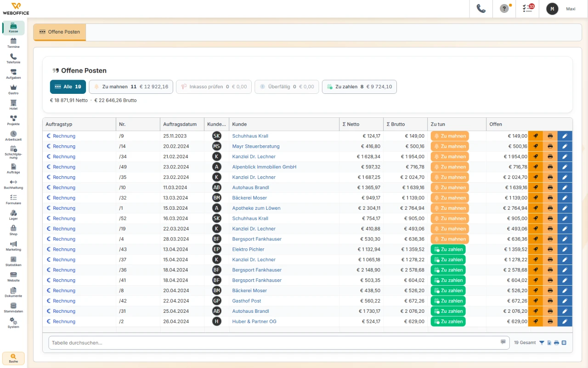The image size is (588, 368).
Task: Open the Gastro module
Action: [x=13, y=90]
